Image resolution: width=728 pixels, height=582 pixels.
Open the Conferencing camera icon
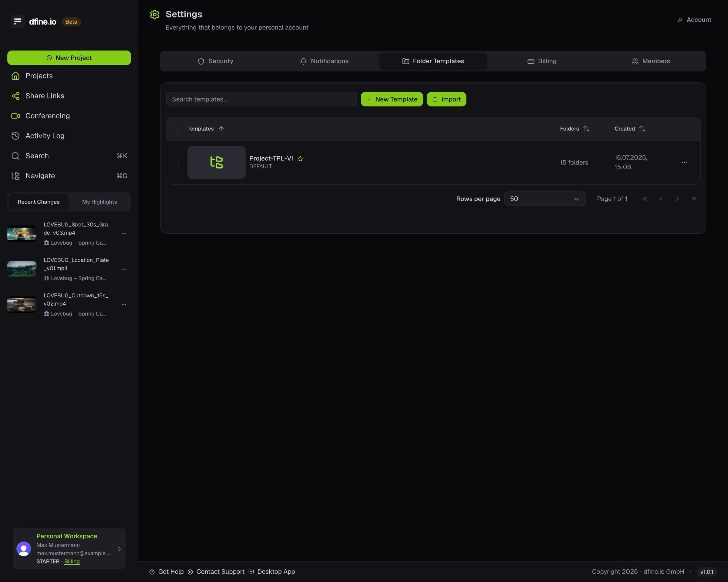click(15, 116)
